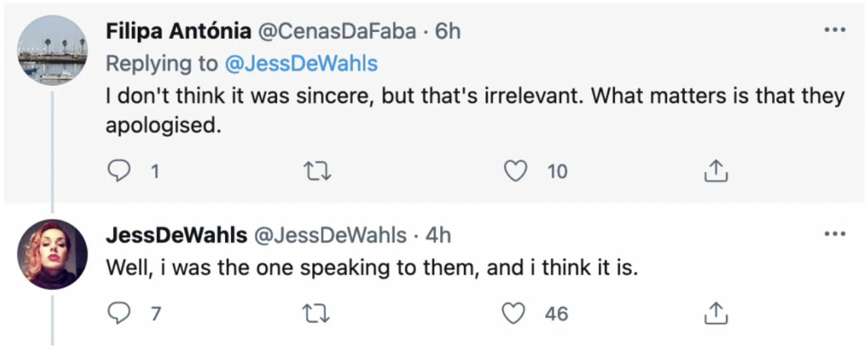Share Filipa Antónia's tweet
The image size is (868, 354).
coord(716,172)
